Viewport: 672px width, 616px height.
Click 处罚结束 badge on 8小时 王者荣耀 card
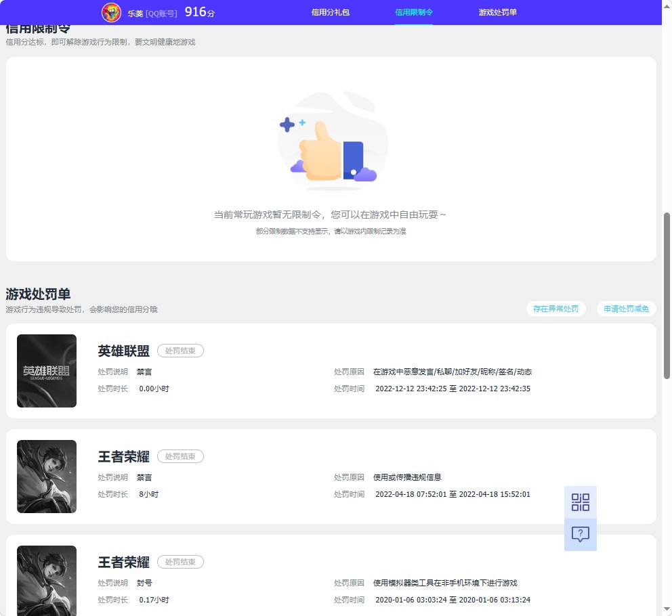click(x=180, y=456)
